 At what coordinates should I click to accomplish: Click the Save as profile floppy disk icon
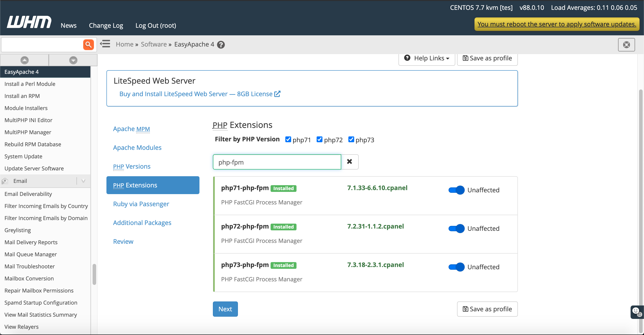pyautogui.click(x=465, y=58)
